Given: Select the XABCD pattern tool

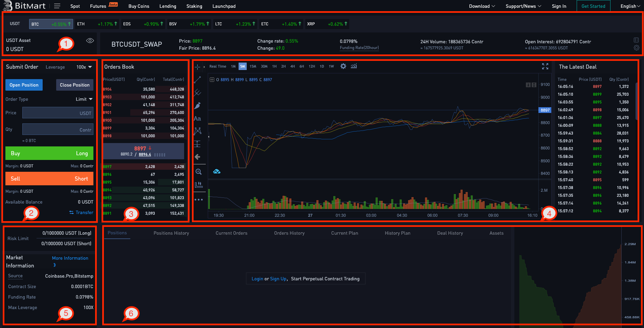Looking at the screenshot, I should (x=197, y=131).
